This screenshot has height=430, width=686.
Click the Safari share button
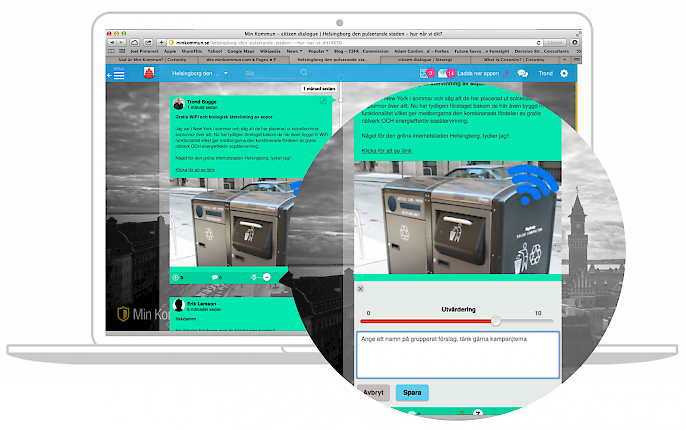click(148, 42)
